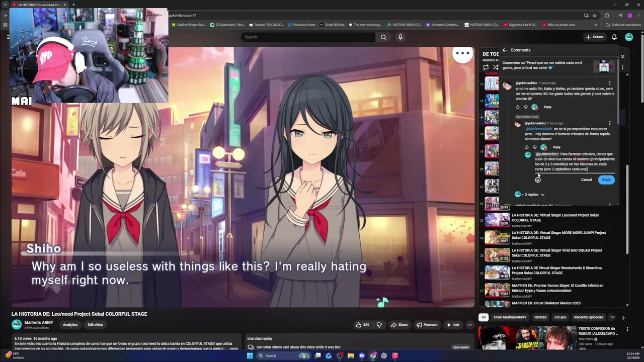Cancel the reply draft
Screen dimensions: 644x362
coord(587,179)
